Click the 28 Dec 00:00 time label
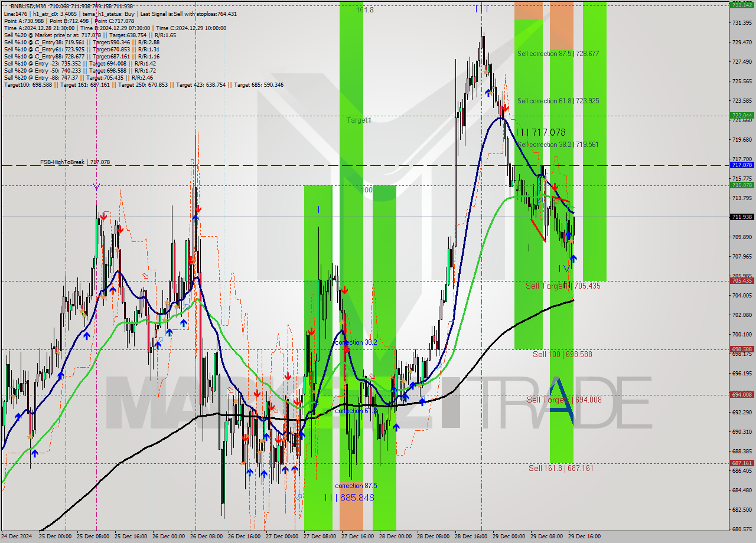Screen dimensions: 756x543 [x=395, y=537]
